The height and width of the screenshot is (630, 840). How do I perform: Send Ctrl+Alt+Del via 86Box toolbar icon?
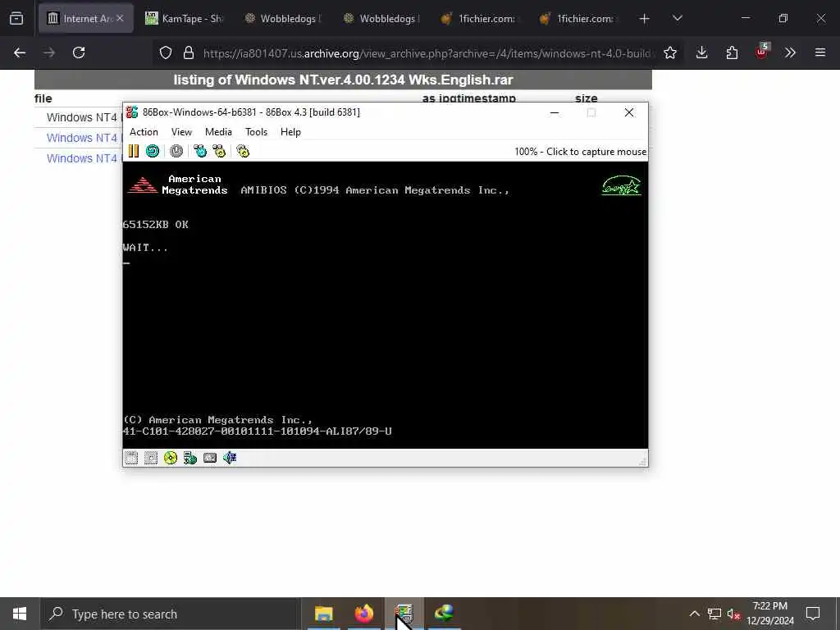(x=200, y=152)
